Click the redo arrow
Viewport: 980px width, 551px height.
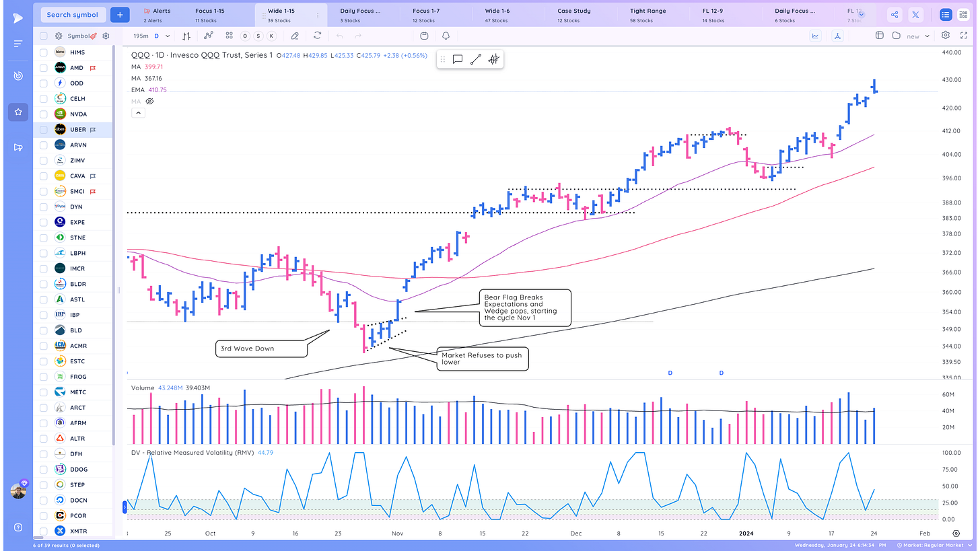[357, 36]
